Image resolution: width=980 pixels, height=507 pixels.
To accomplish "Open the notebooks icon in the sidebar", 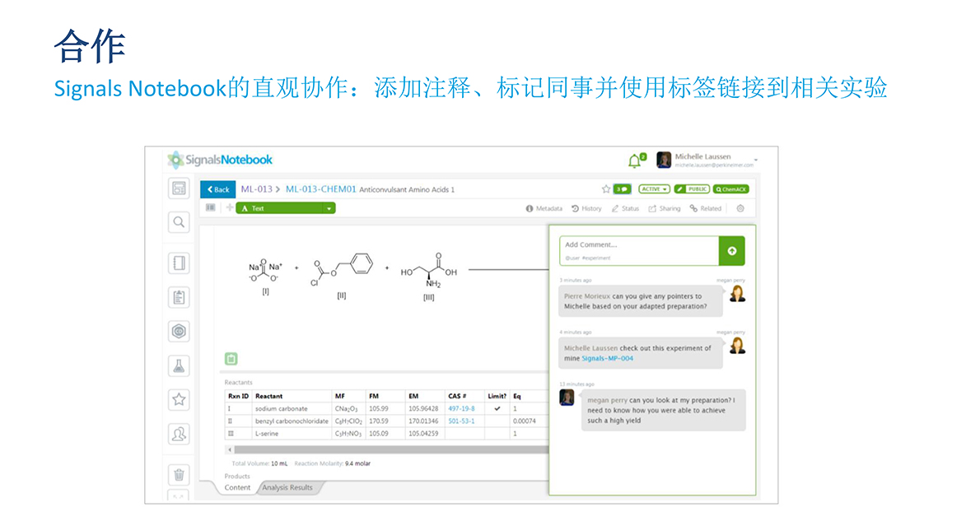I will click(x=179, y=263).
